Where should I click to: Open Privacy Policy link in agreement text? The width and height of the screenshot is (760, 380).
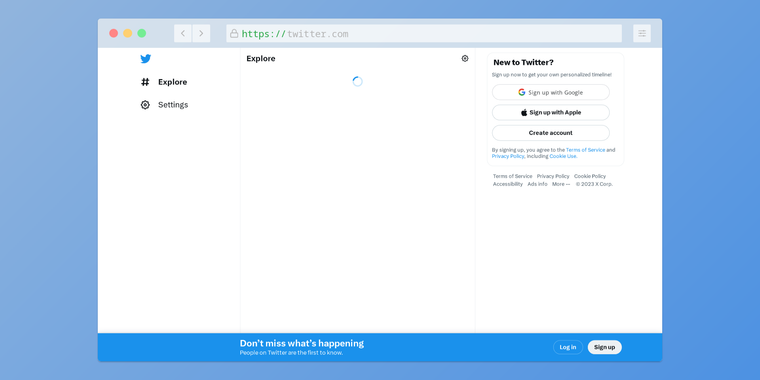[x=508, y=157]
